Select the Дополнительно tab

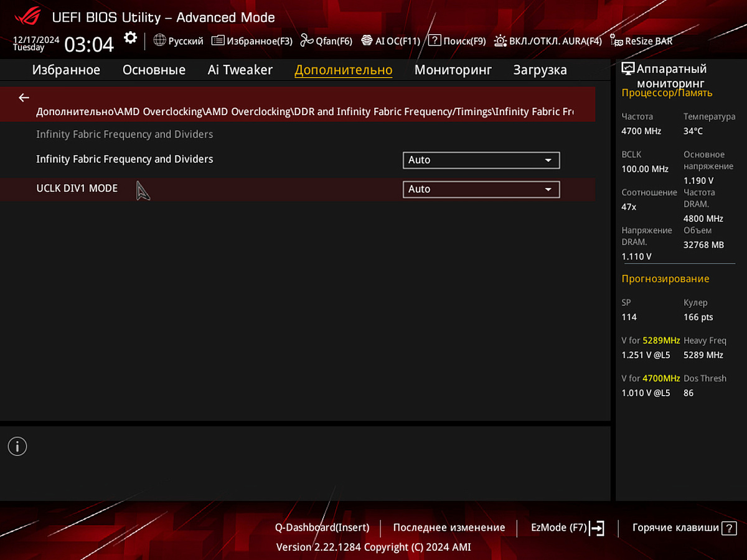click(344, 70)
